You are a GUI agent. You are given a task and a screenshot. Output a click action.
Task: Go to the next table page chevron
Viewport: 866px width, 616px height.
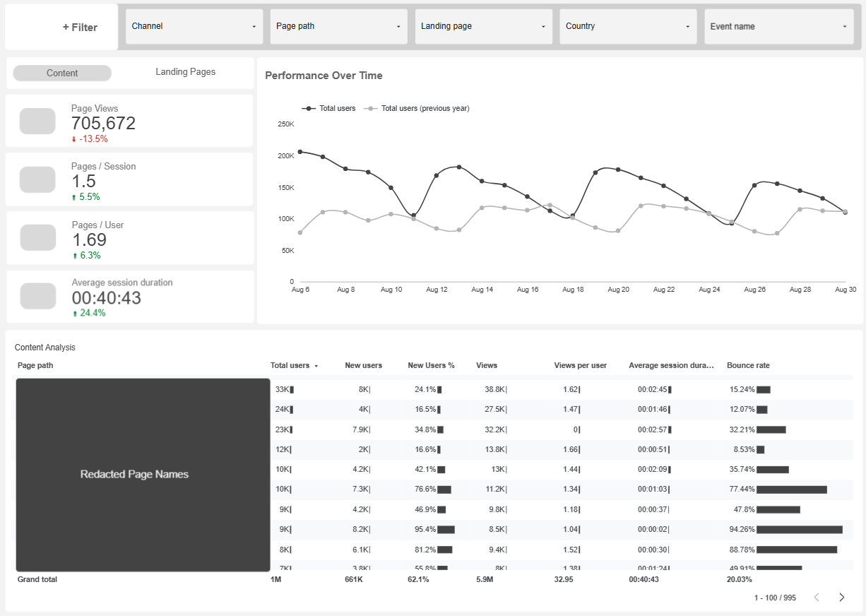pos(841,597)
